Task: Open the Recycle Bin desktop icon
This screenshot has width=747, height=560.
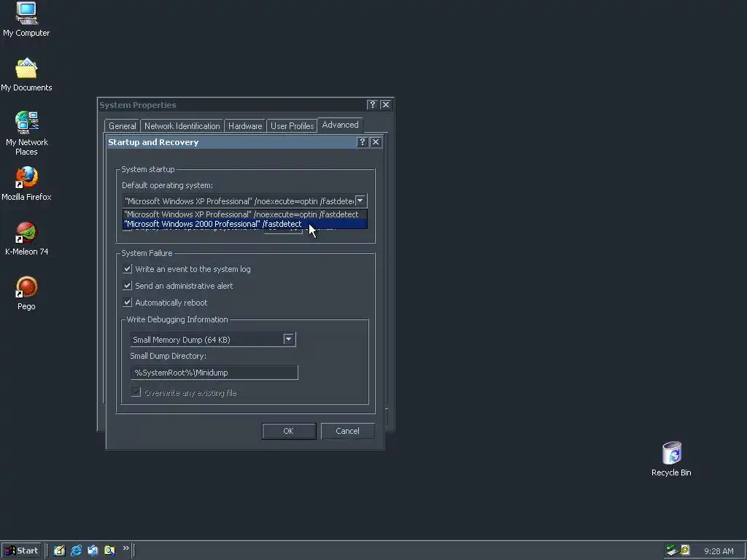Action: (671, 459)
